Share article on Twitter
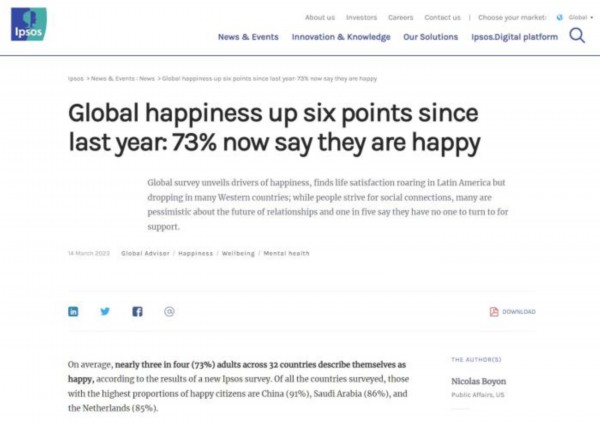 click(105, 311)
